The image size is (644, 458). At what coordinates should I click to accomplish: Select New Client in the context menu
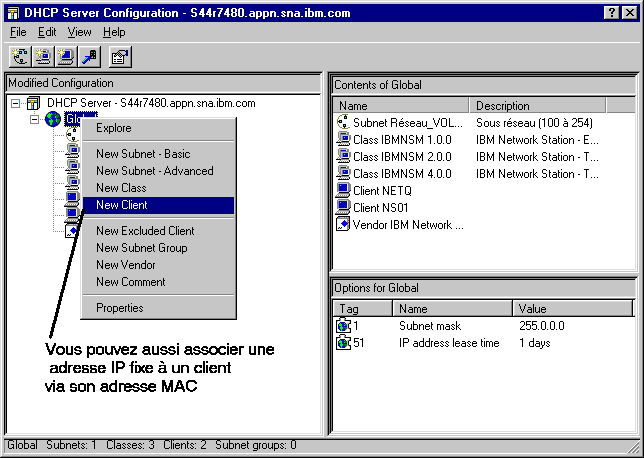point(159,205)
